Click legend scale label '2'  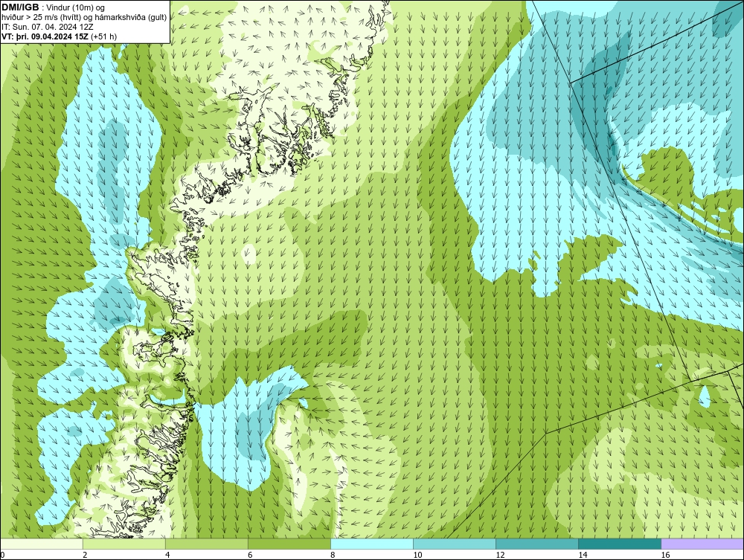(x=85, y=556)
